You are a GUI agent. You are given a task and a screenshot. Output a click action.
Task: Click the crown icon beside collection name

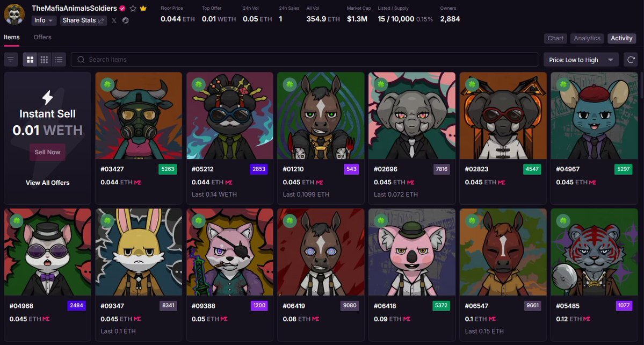pyautogui.click(x=143, y=8)
